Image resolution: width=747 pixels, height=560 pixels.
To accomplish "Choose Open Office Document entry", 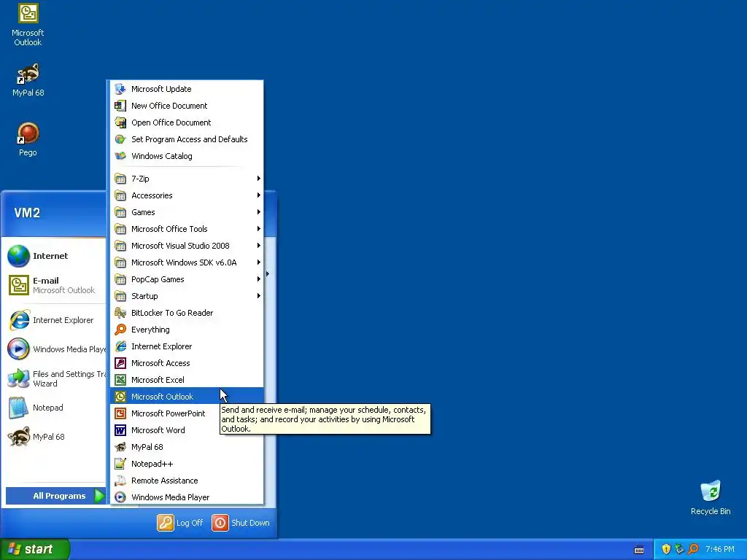I will [187, 122].
